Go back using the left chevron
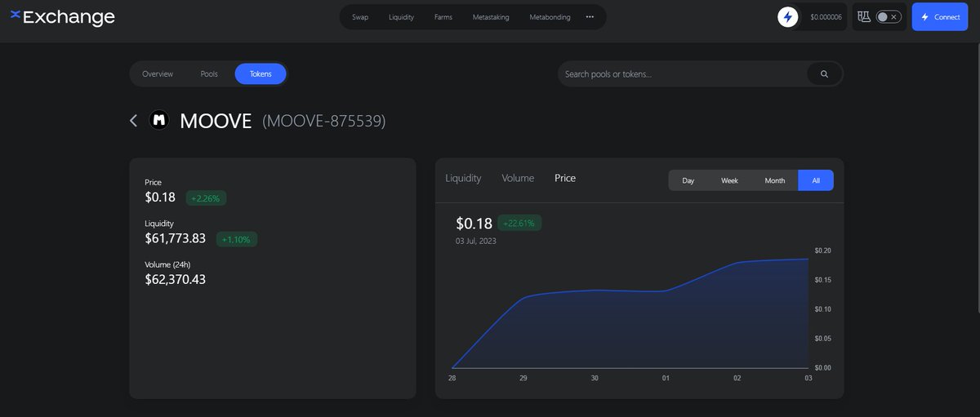 134,121
